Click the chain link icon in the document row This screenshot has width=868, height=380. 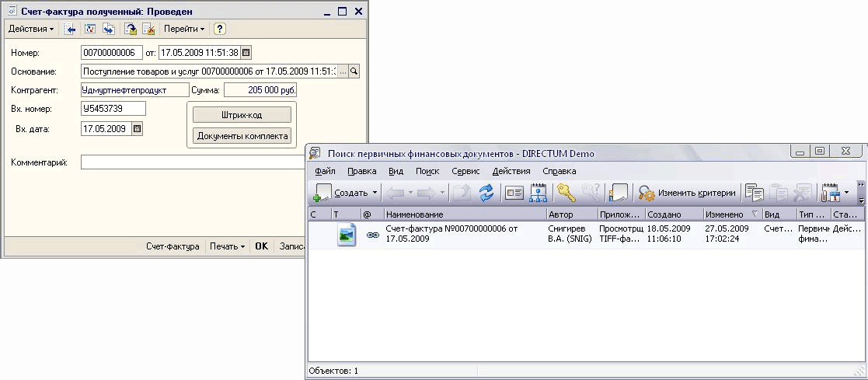(372, 235)
